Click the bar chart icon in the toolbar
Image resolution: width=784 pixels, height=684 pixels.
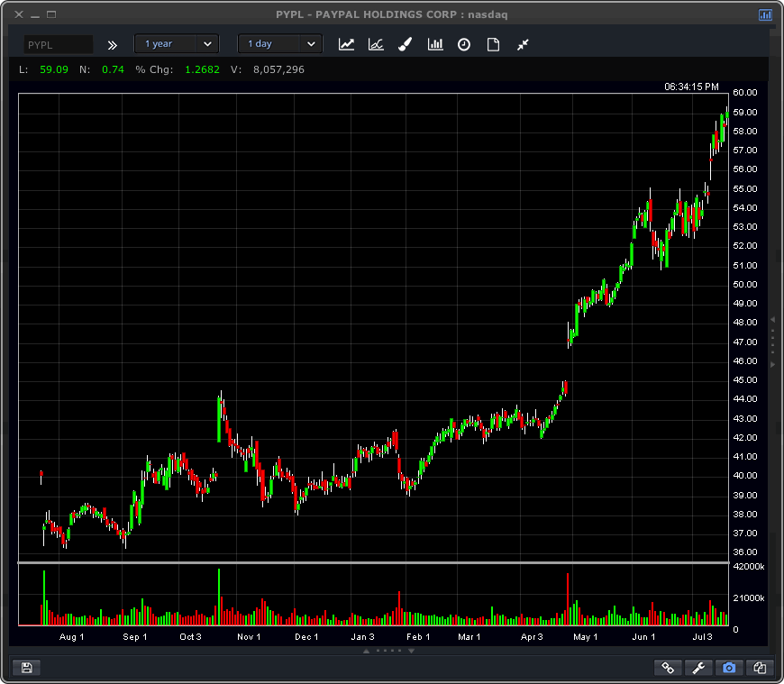click(x=435, y=44)
